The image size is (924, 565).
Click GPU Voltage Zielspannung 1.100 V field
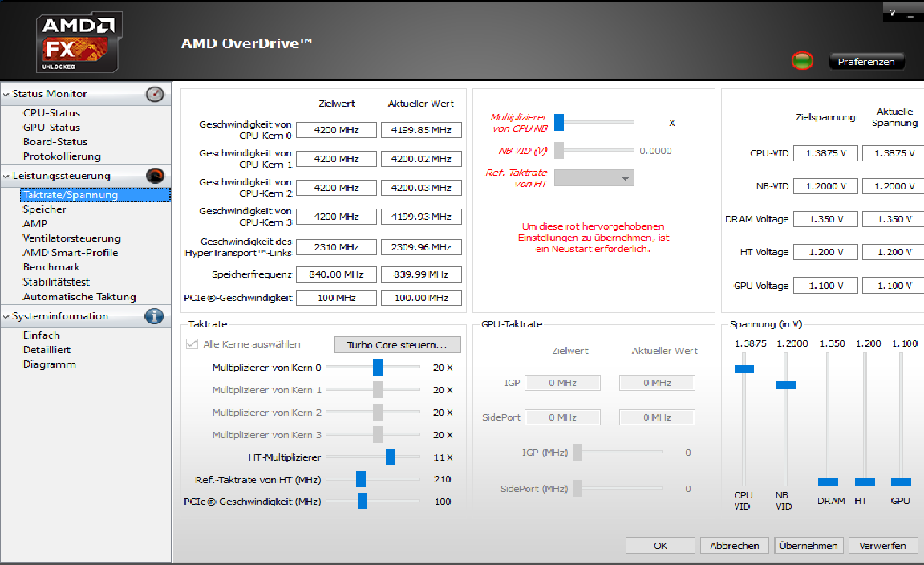coord(826,286)
